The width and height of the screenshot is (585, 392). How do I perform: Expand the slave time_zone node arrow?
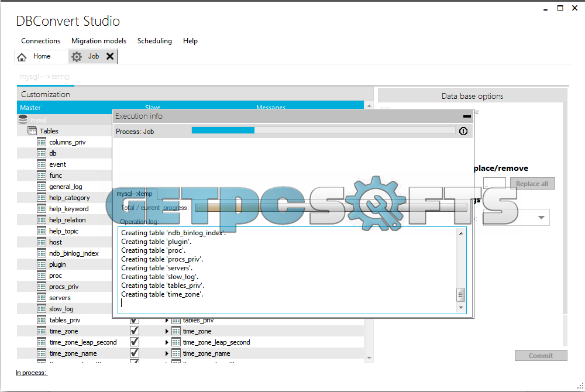coord(167,331)
